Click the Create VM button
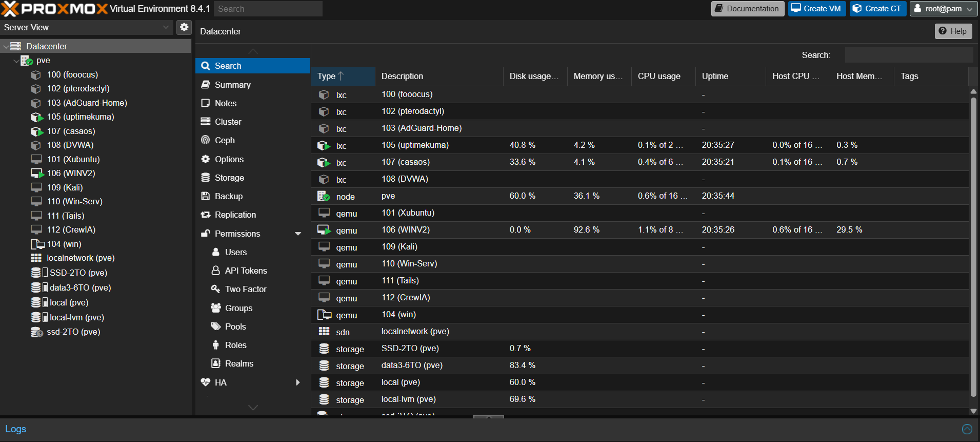The width and height of the screenshot is (980, 442). pyautogui.click(x=816, y=9)
